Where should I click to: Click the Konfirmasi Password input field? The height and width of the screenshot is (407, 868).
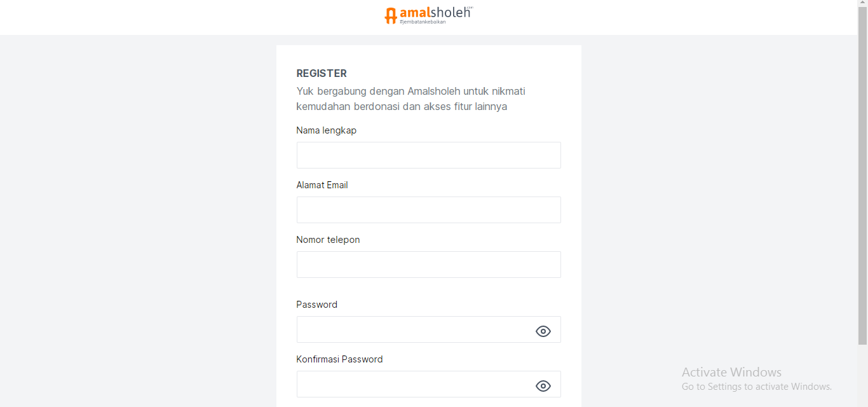(x=413, y=384)
